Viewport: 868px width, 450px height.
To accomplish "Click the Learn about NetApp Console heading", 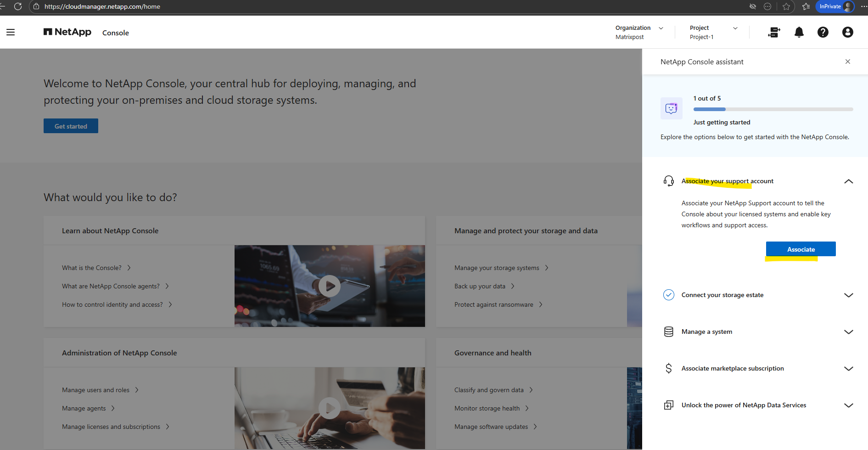I will click(x=110, y=231).
